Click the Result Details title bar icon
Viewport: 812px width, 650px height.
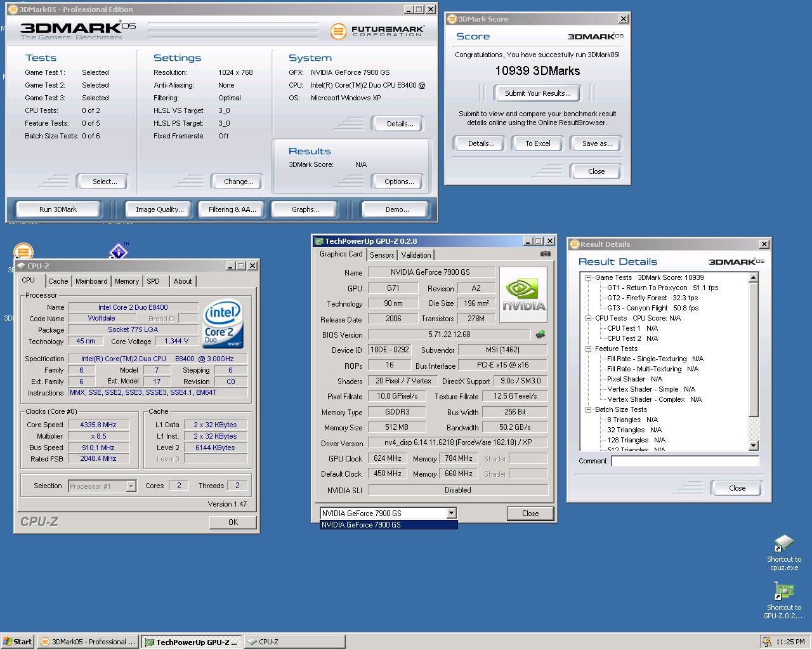click(575, 244)
